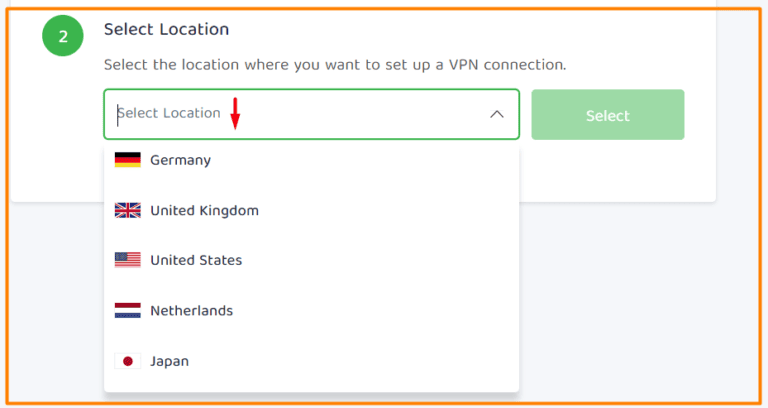Image resolution: width=768 pixels, height=408 pixels.
Task: Select United States as VPN location
Action: pyautogui.click(x=196, y=260)
